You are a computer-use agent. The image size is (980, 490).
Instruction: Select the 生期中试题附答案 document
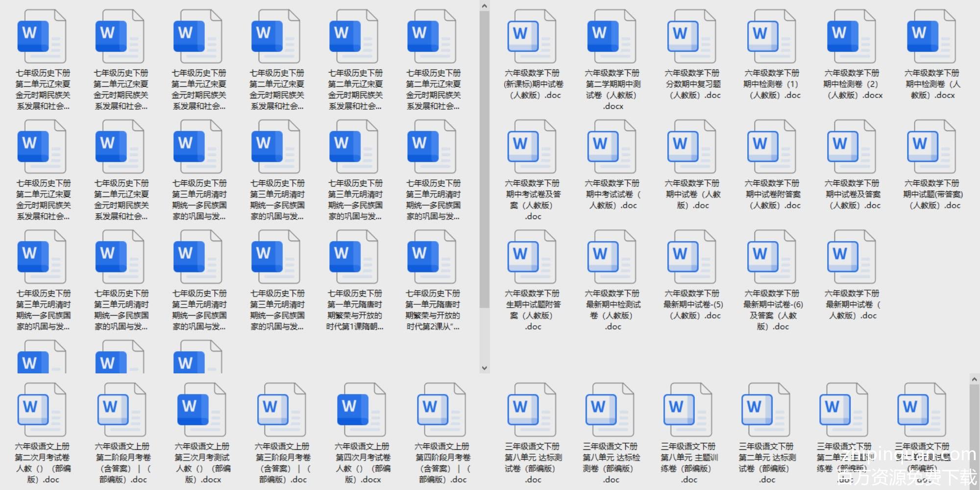pos(532,256)
